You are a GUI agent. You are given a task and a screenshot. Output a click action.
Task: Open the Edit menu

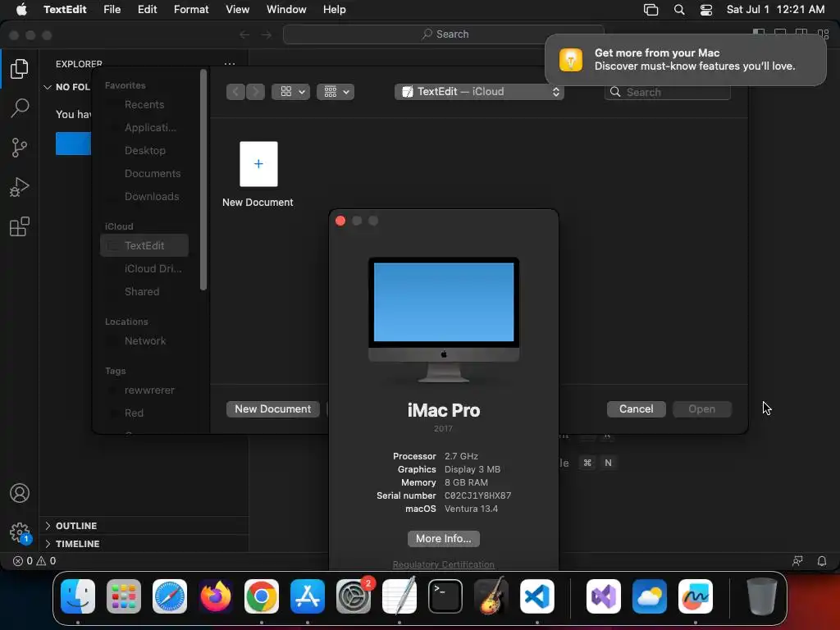147,10
